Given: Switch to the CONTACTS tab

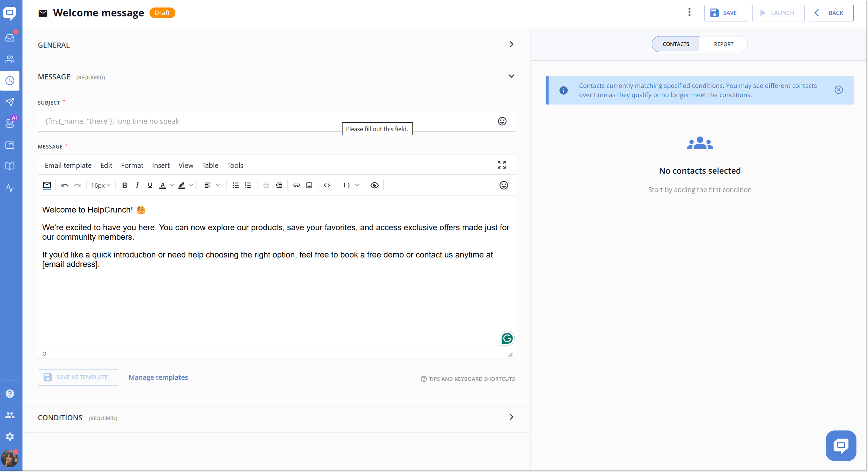Looking at the screenshot, I should click(x=676, y=44).
